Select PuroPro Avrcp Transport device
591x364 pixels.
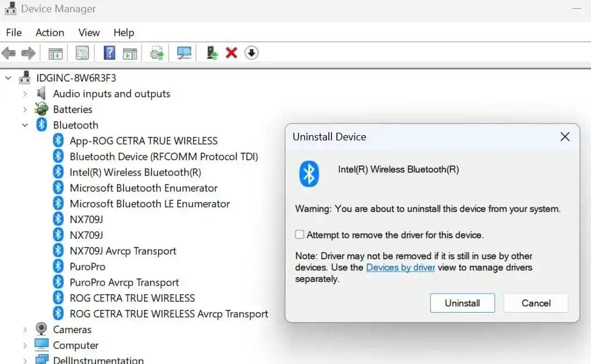(x=124, y=282)
